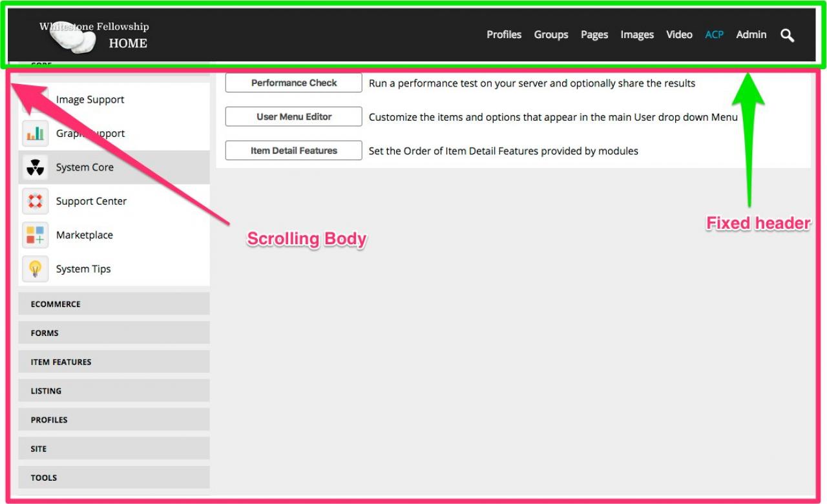Choose Marketplace in the sidebar list
Screen dimensions: 827x504
[x=85, y=235]
